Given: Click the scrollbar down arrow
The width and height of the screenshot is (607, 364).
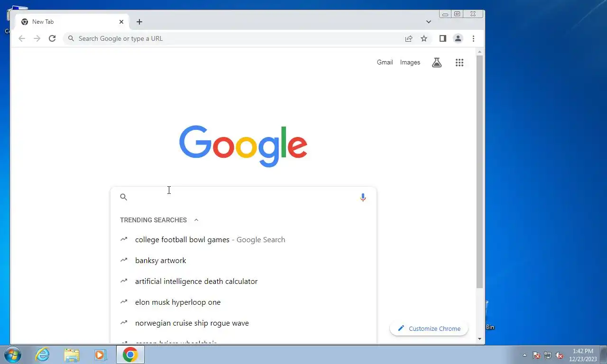Looking at the screenshot, I should 479,339.
